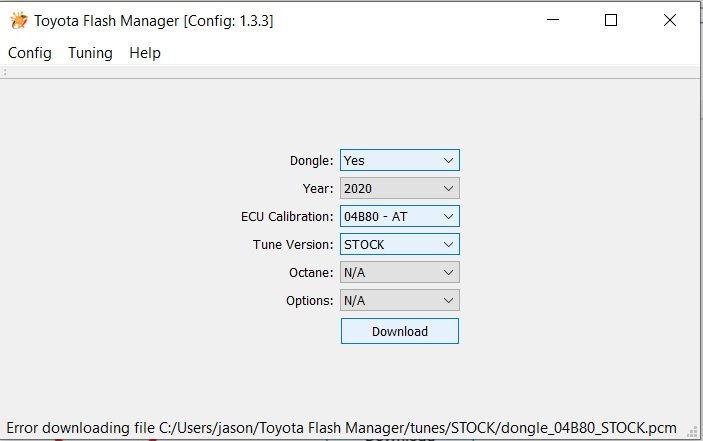Click the Tune Version label
The width and height of the screenshot is (703, 441).
[293, 244]
